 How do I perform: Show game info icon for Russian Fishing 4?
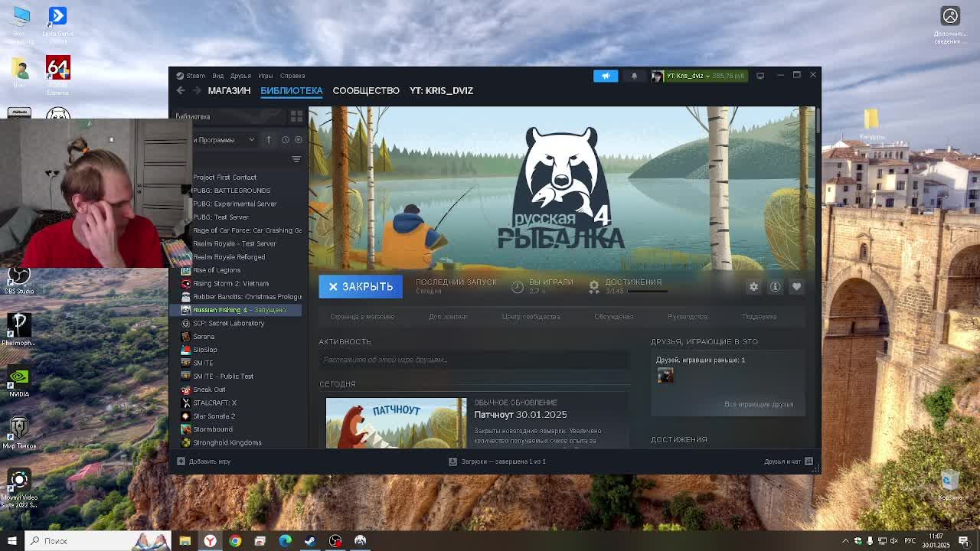(775, 286)
